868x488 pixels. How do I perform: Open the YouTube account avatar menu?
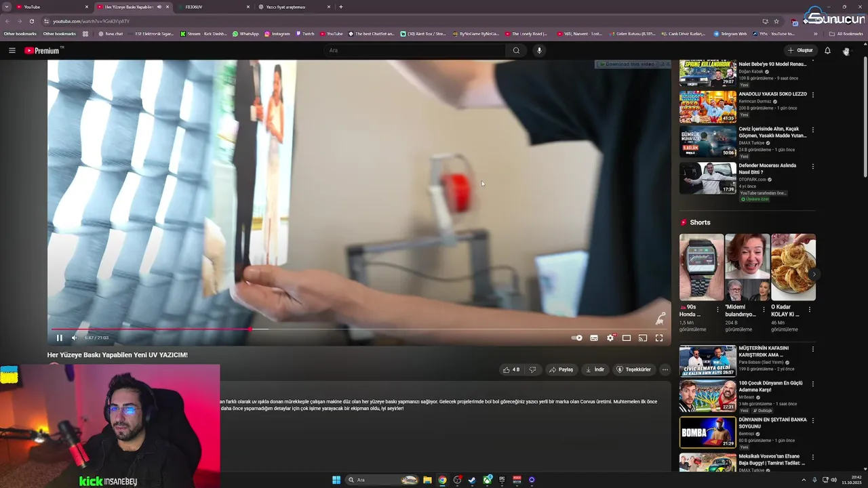tap(846, 51)
